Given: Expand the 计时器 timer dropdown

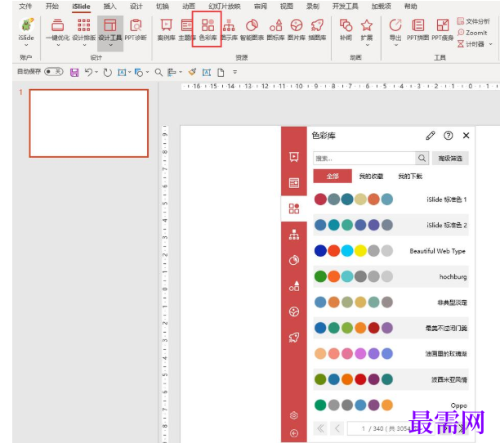Looking at the screenshot, I should coord(490,44).
